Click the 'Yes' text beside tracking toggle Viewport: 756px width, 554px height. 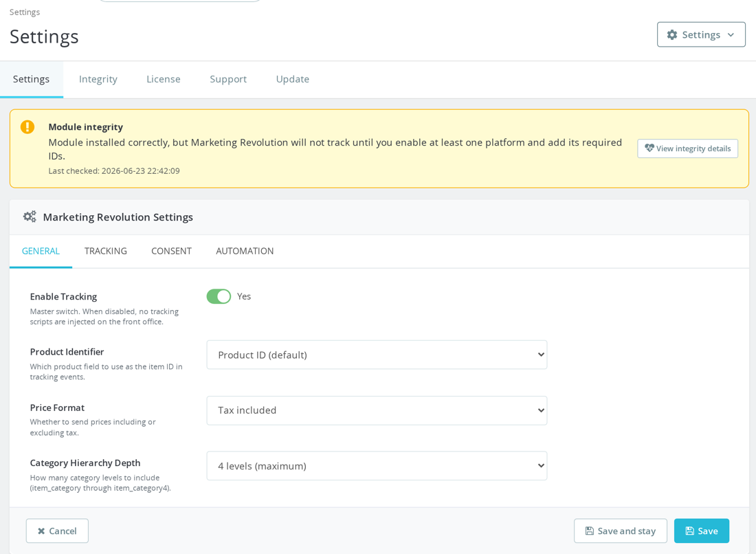pos(244,296)
